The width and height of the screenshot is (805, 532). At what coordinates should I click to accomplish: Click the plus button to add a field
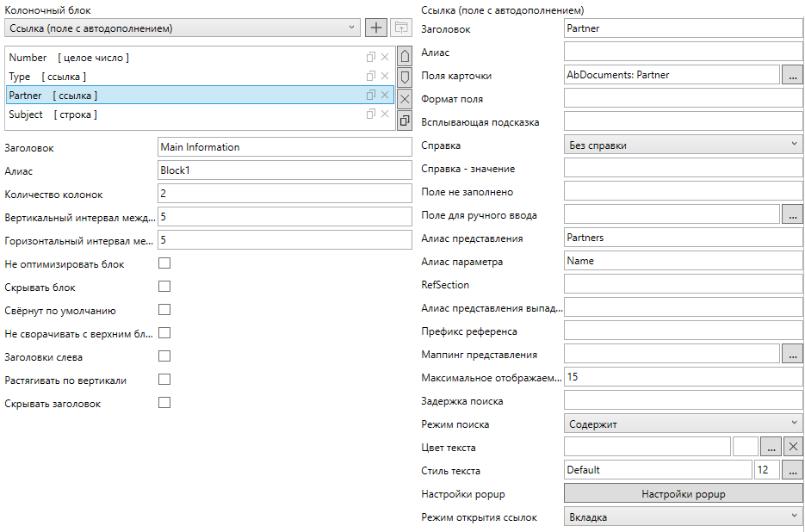[x=376, y=28]
